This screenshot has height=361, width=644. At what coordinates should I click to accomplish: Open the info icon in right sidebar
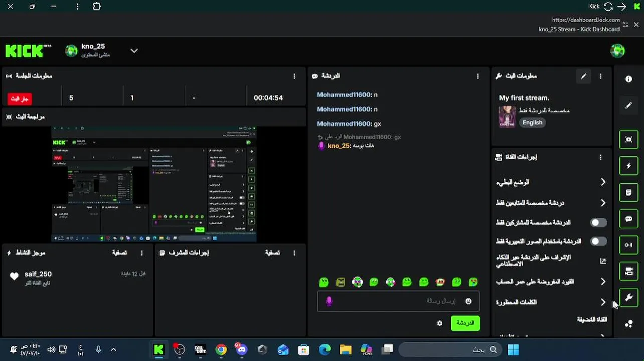pos(628,79)
